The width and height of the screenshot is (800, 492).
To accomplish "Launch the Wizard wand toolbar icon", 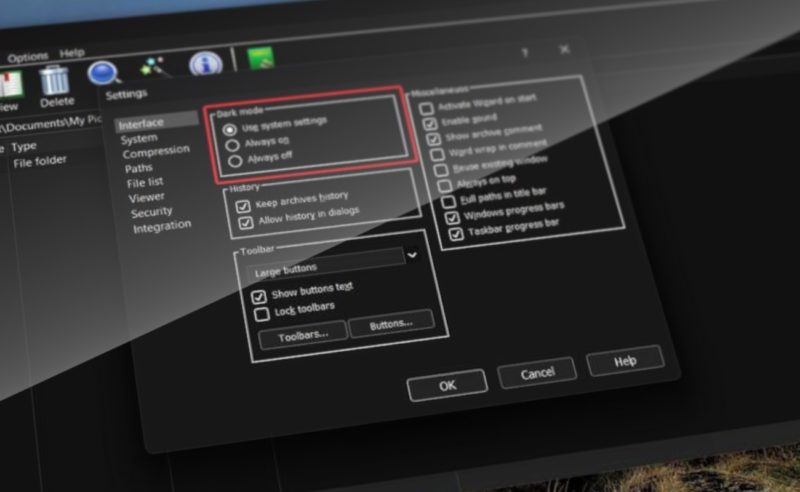I will coord(155,67).
